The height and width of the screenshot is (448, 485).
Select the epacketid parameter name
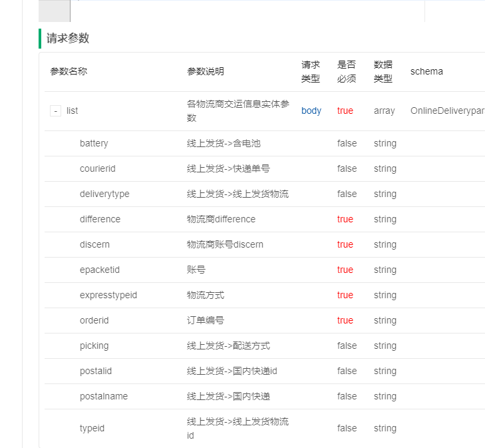[x=100, y=270]
